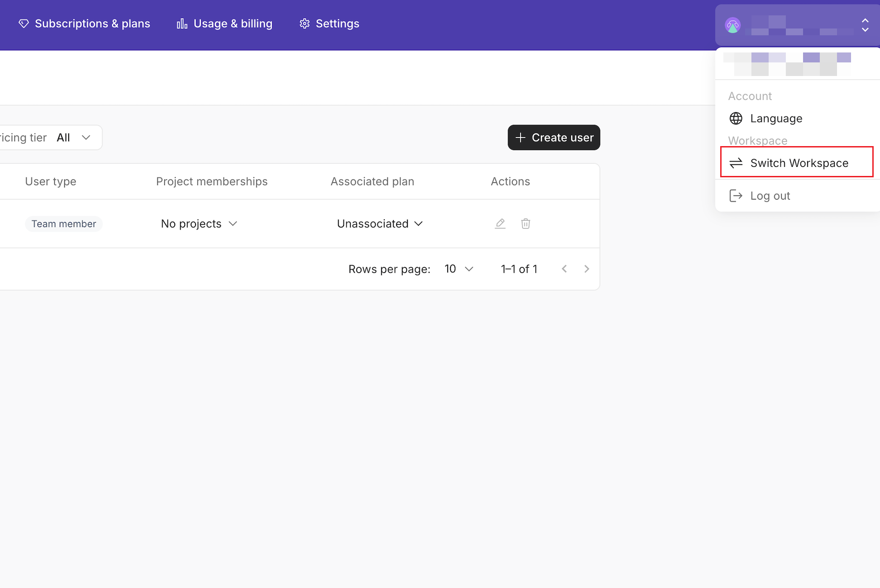Go to next page arrow
This screenshot has width=880, height=588.
pos(587,269)
